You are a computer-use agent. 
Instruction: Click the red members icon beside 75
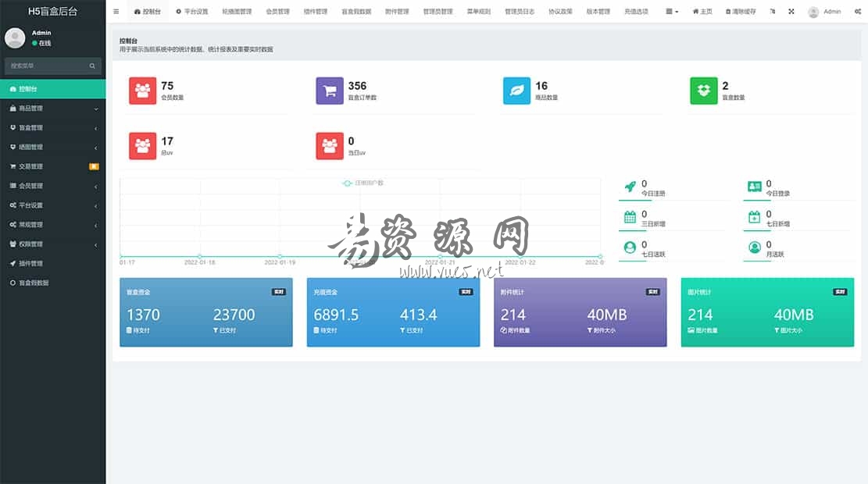143,91
